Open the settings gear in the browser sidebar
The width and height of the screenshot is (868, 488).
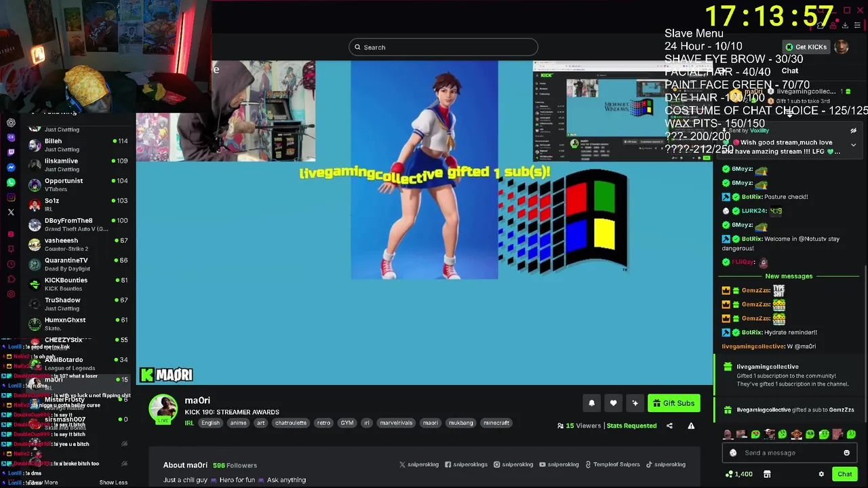point(11,294)
